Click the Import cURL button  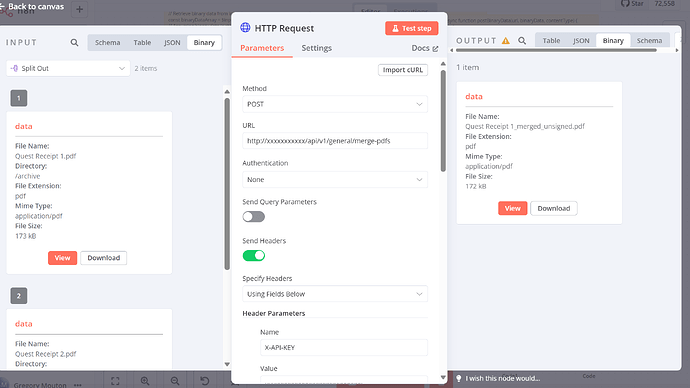[403, 70]
